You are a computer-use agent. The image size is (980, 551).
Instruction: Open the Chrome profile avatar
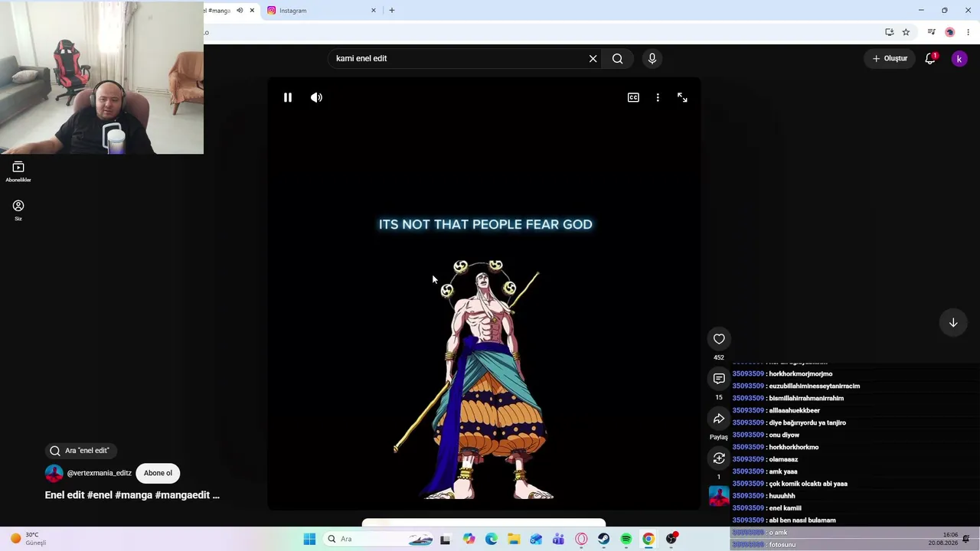(950, 32)
